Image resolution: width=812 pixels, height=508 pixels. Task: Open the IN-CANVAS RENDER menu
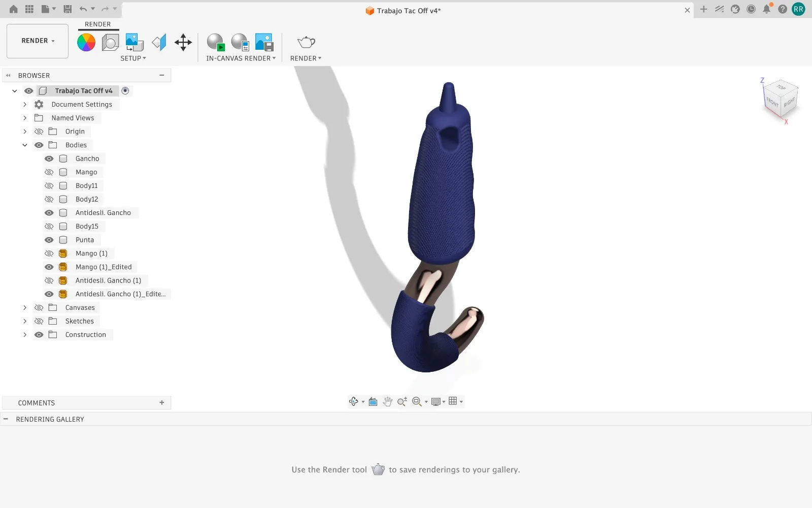(x=241, y=58)
